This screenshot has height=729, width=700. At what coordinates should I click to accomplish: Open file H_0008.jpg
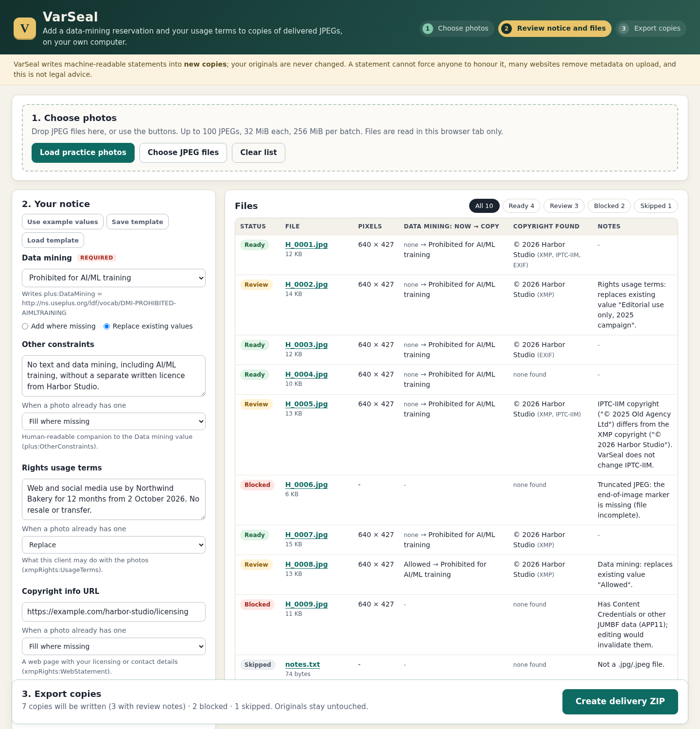coord(306,564)
